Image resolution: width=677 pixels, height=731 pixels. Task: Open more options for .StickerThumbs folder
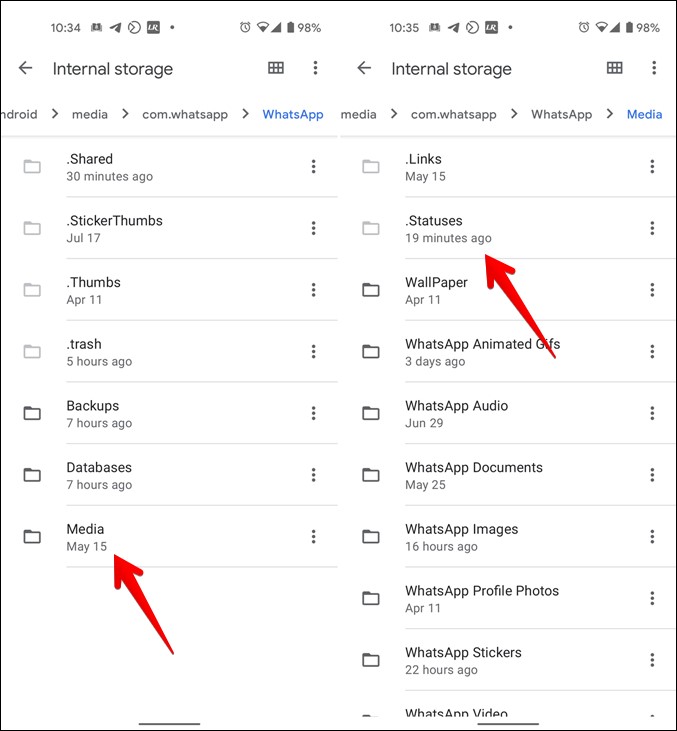(x=313, y=229)
